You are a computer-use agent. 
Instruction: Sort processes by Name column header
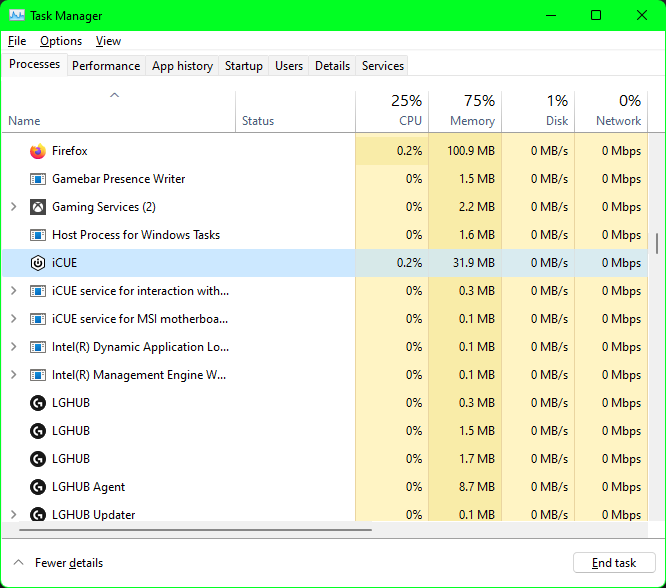click(x=119, y=111)
